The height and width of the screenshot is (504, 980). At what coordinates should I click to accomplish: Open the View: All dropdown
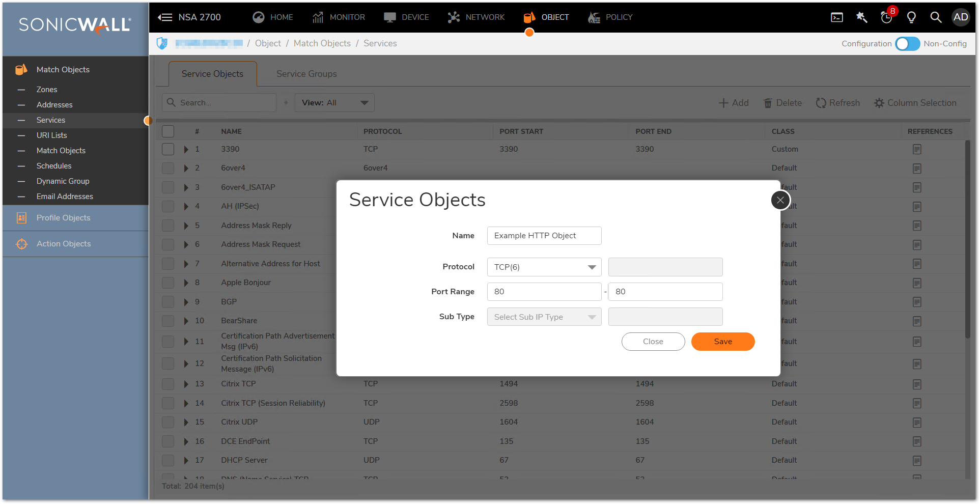(x=334, y=103)
